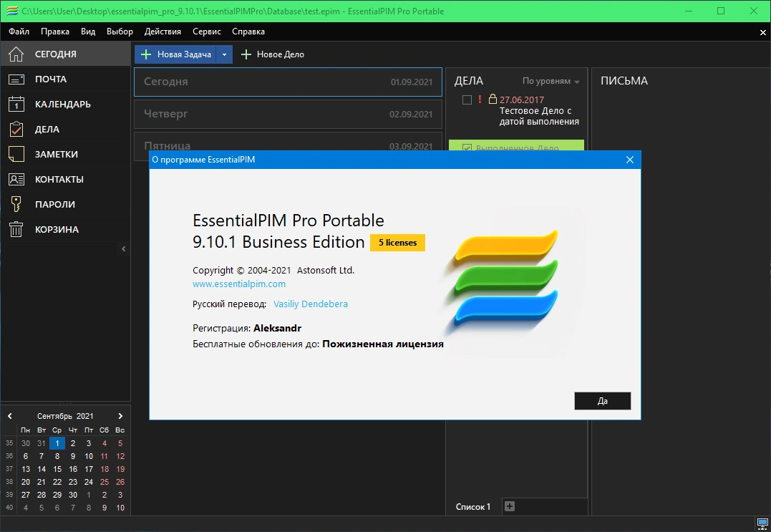This screenshot has height=532, width=771.
Task: Click the Сентябрь 2021 month title
Action: pos(65,416)
